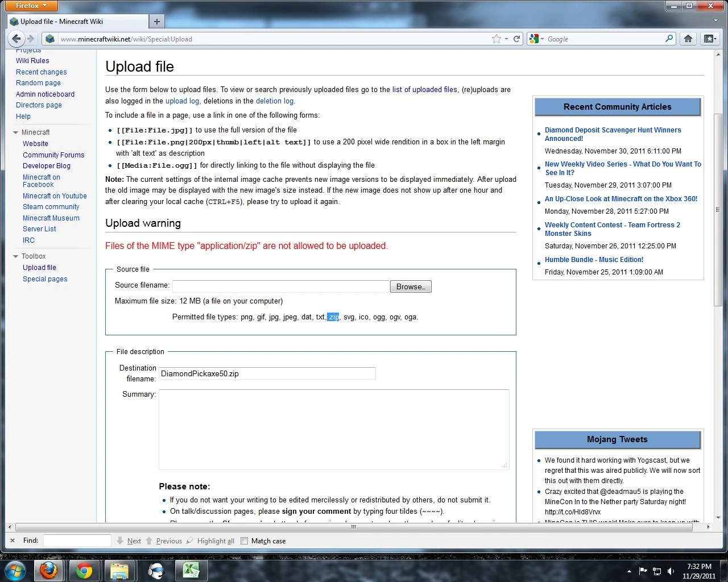Open the Community Forums link
Image resolution: width=728 pixels, height=582 pixels.
pyautogui.click(x=53, y=155)
